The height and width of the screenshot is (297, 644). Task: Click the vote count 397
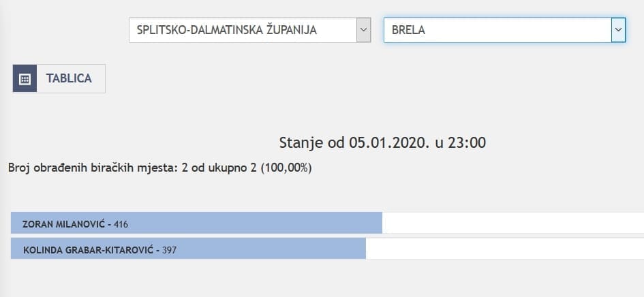169,250
